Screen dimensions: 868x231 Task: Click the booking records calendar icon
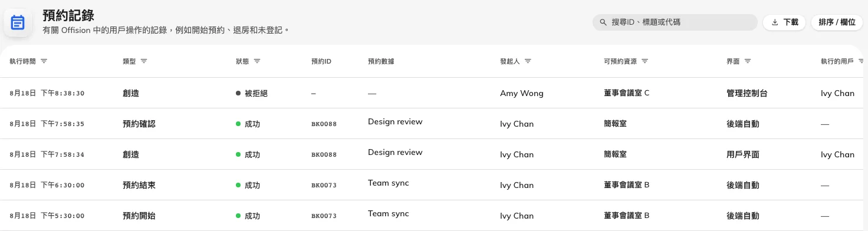[18, 22]
